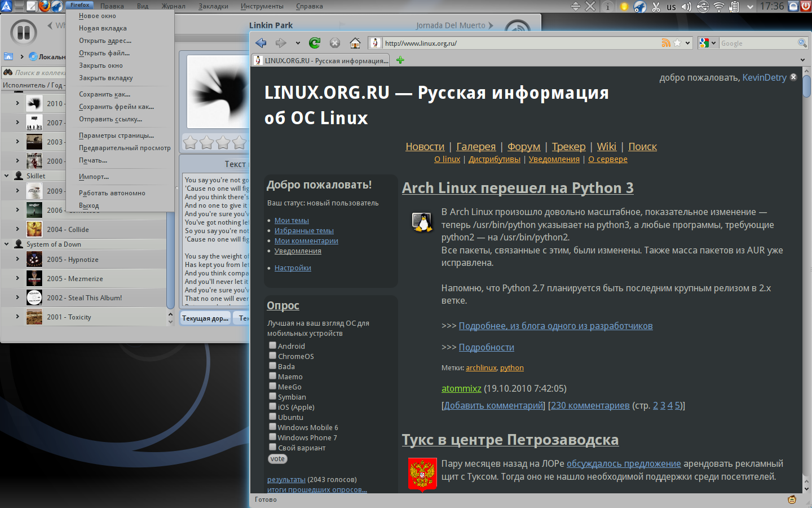Pause playback in Amarok

click(x=23, y=32)
